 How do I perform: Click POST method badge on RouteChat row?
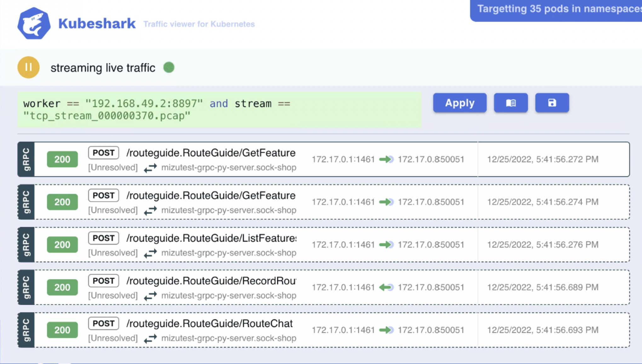point(104,323)
